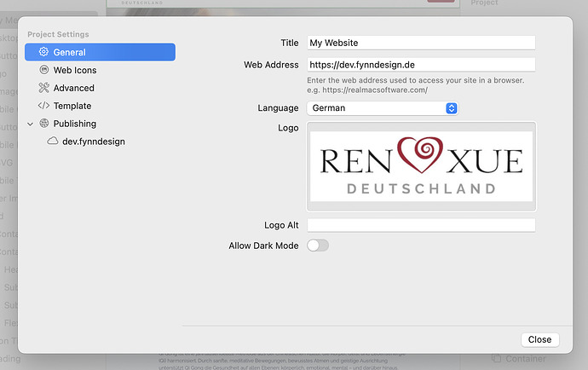Click the Web Icons sidebar icon
The width and height of the screenshot is (588, 370).
pos(43,70)
